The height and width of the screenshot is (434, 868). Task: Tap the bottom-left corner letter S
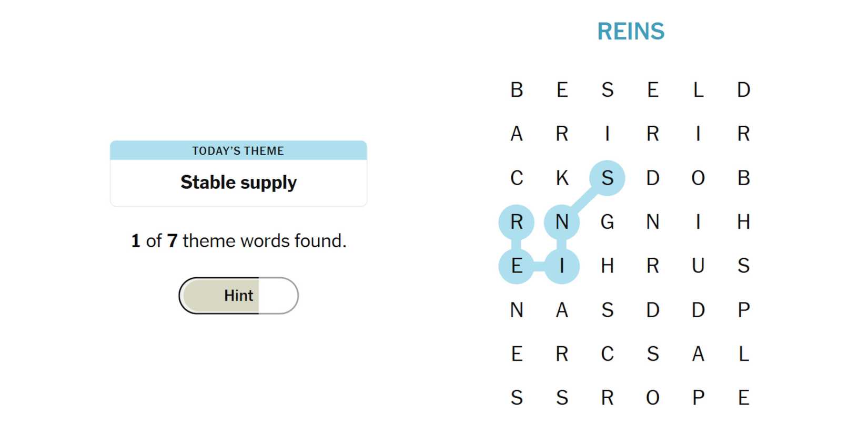tap(517, 398)
